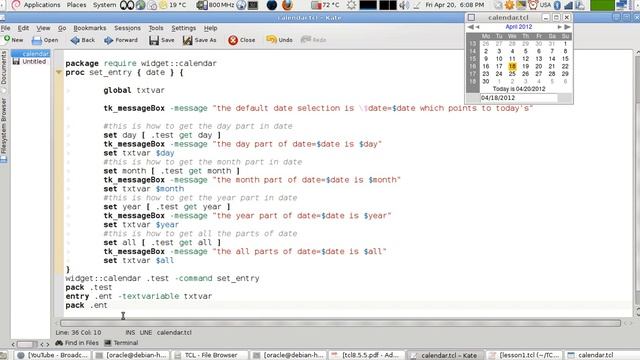Go to previous month in calendar widget

click(x=477, y=27)
